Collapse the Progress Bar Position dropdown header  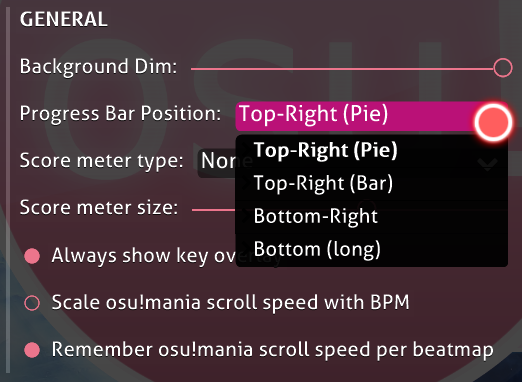(371, 116)
